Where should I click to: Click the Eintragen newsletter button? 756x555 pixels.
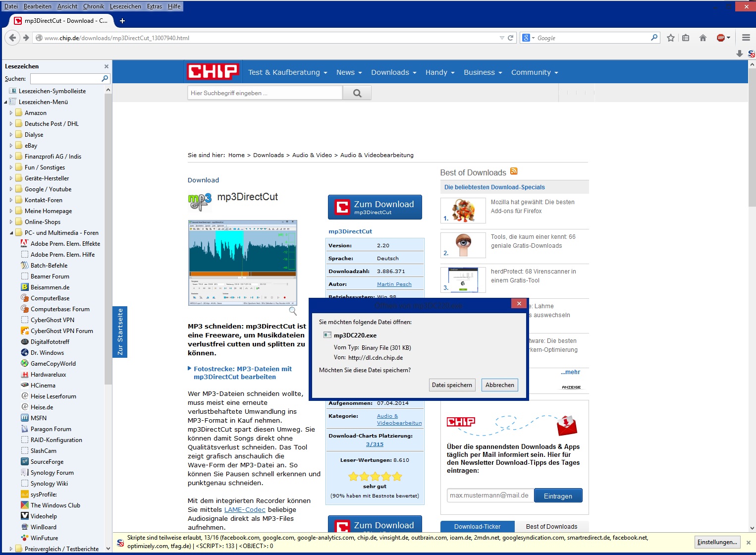point(558,496)
